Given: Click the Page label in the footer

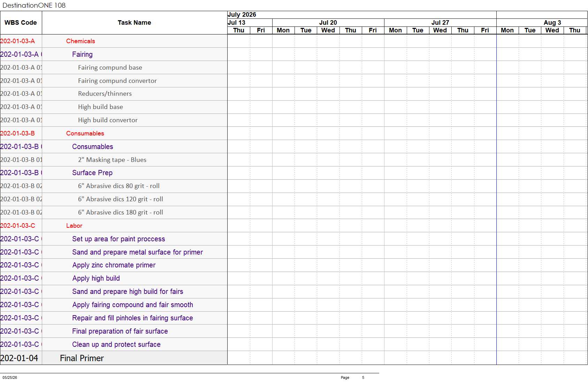Looking at the screenshot, I should coord(345,377).
